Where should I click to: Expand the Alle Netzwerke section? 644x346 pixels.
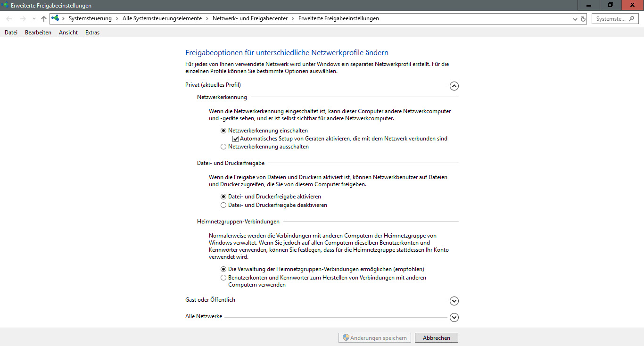pyautogui.click(x=454, y=317)
